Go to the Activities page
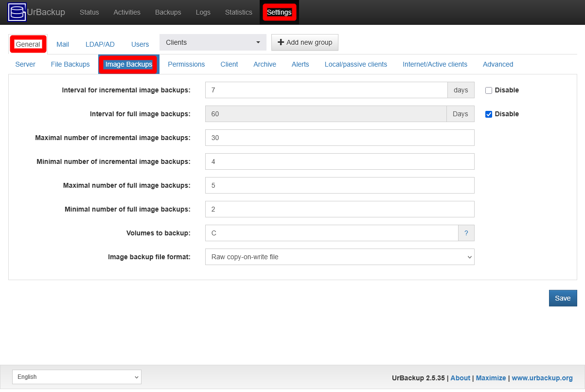 tap(126, 12)
